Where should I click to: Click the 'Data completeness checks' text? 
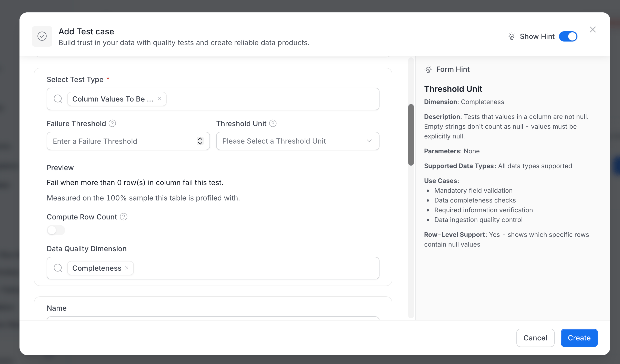[475, 200]
